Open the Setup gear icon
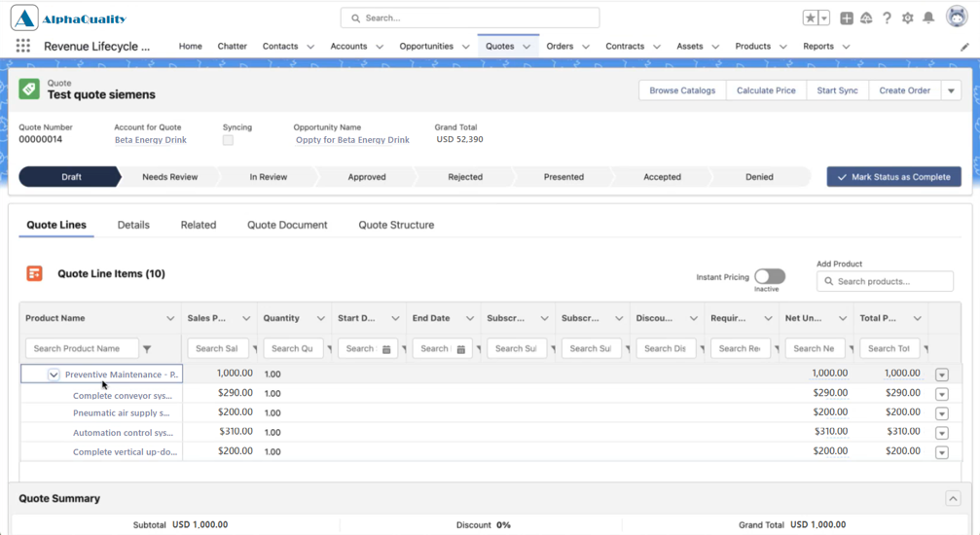This screenshot has width=980, height=535. (908, 18)
